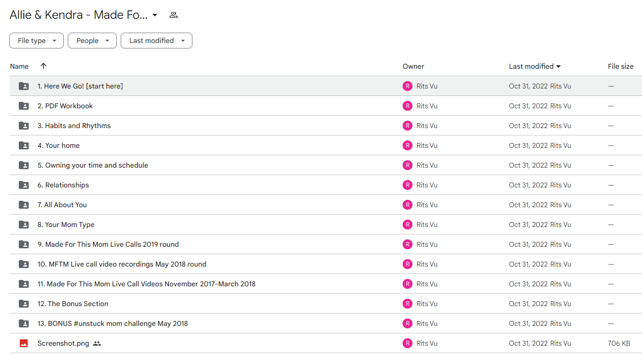Click the File size column header
This screenshot has height=364, width=642.
pos(621,66)
